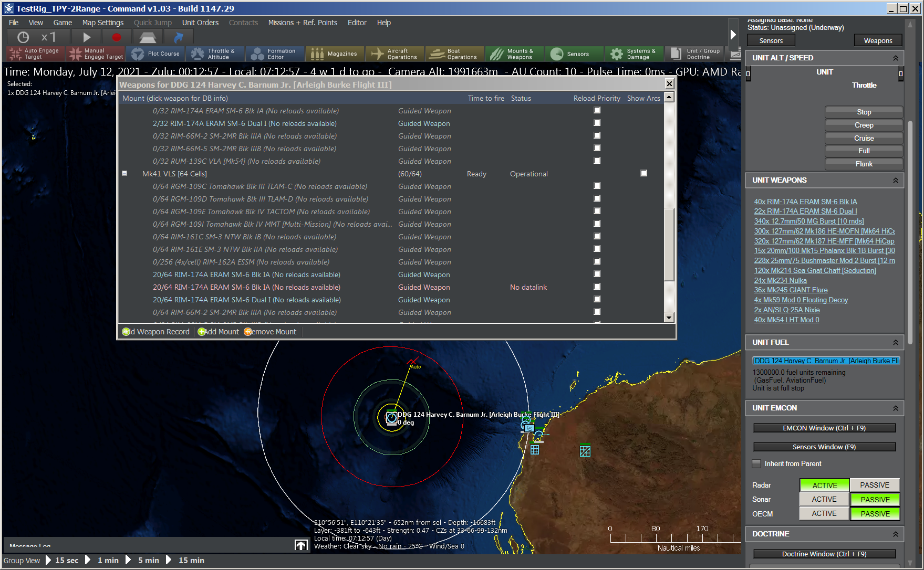Open 2x AN/SLQ-25A Nixie link
Image resolution: width=924 pixels, height=570 pixels.
786,310
